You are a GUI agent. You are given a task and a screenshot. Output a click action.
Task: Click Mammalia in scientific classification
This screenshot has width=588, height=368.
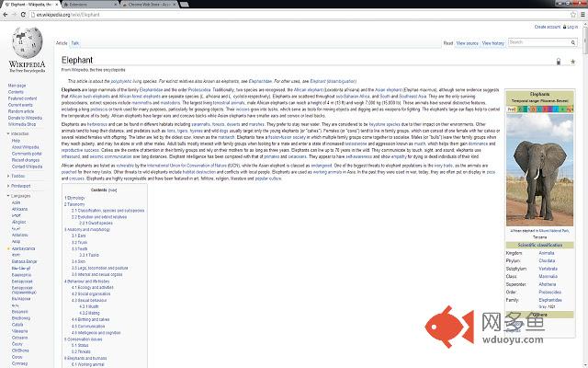pos(548,276)
